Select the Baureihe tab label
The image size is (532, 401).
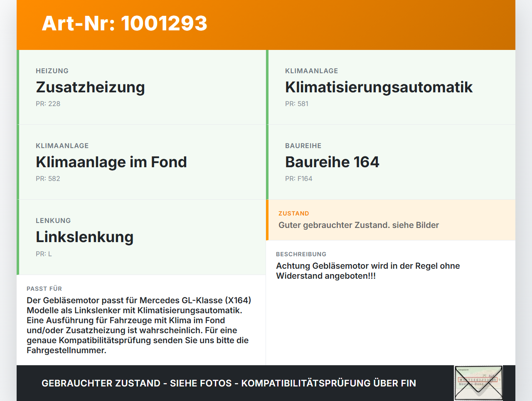(303, 146)
